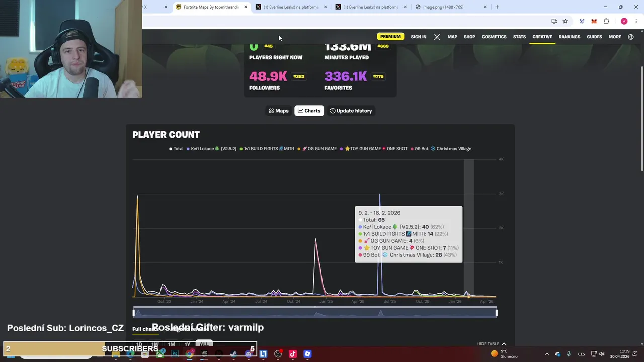Switch to the second Everline Leaks tab
This screenshot has height=362, width=644.
point(371,7)
